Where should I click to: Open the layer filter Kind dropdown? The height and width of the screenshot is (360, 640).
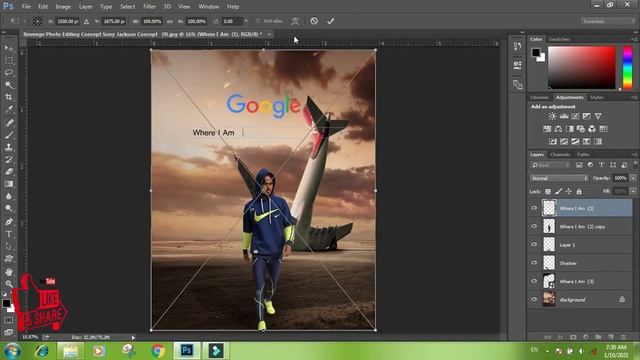click(551, 165)
